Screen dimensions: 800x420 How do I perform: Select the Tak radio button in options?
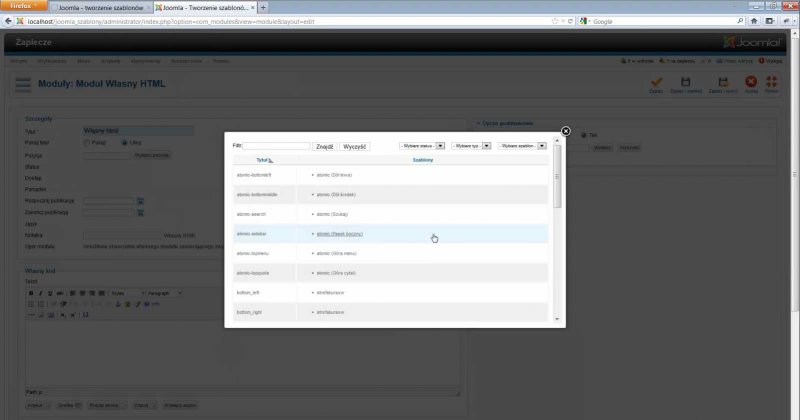584,135
